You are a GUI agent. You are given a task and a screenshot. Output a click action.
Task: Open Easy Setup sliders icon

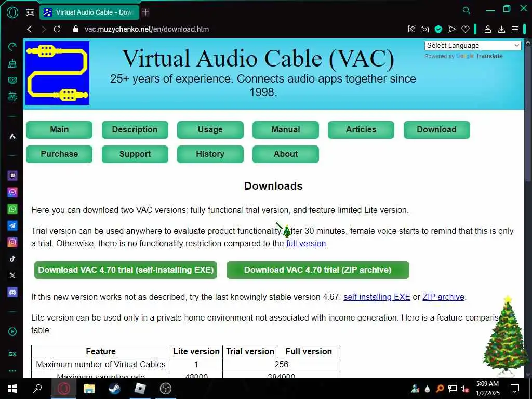click(x=515, y=29)
